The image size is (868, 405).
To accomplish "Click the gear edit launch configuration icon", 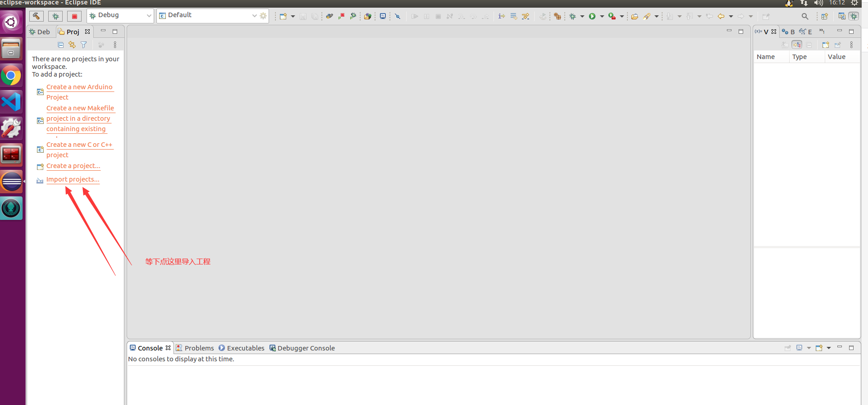I will point(263,16).
